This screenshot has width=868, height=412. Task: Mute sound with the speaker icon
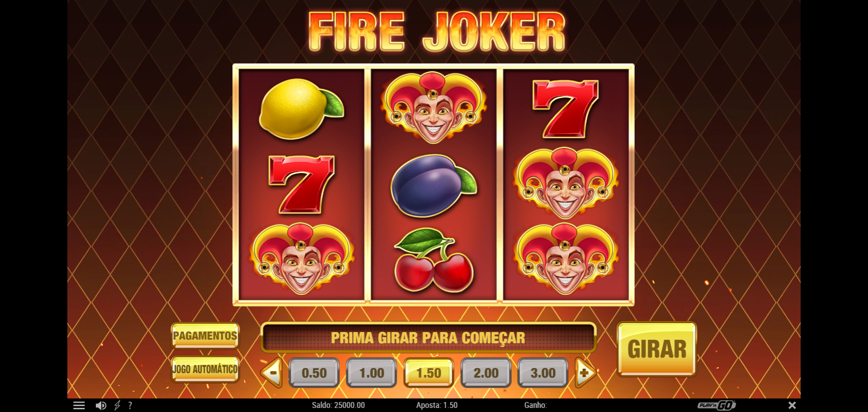tap(101, 405)
